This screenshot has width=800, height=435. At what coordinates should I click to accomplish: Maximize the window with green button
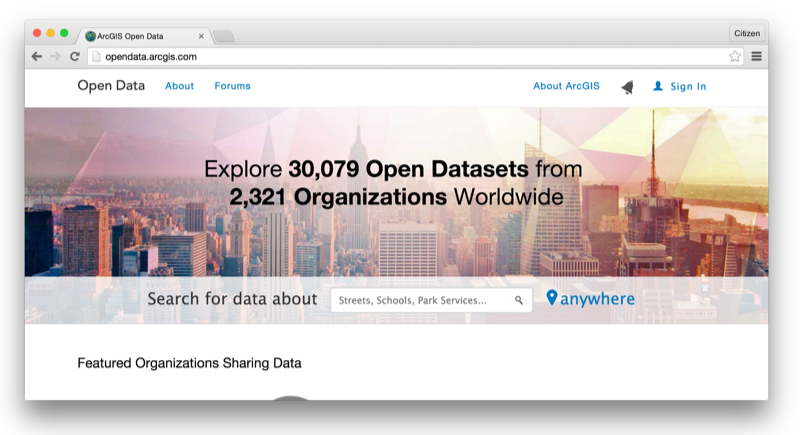[x=64, y=33]
